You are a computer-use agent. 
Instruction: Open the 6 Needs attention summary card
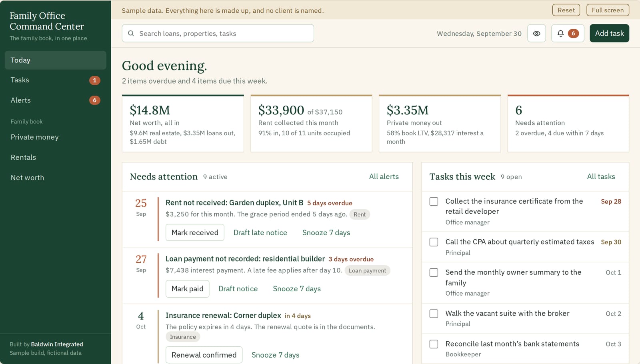tap(568, 124)
